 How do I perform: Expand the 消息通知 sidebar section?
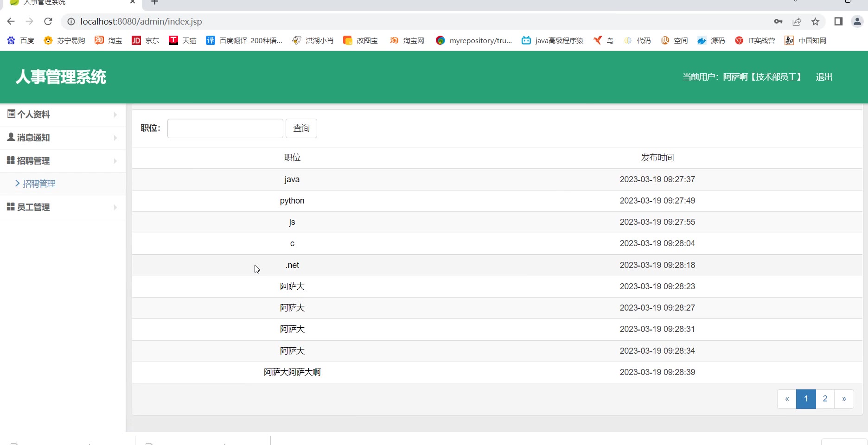[x=63, y=138]
